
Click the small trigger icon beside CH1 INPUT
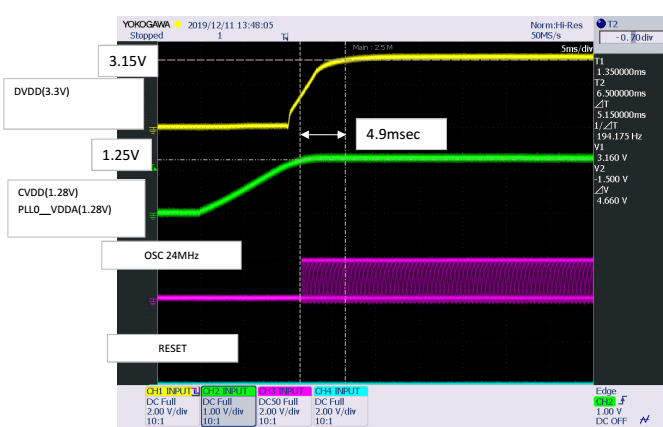[x=195, y=391]
